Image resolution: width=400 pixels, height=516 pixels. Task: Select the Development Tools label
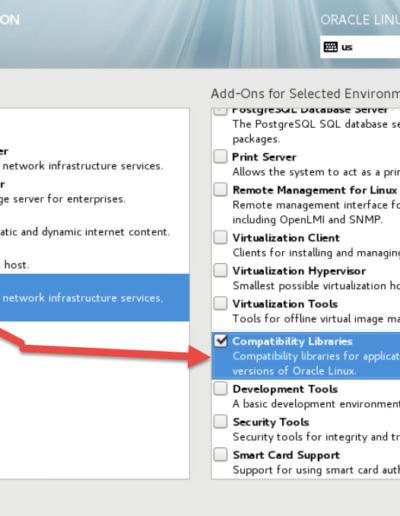click(x=285, y=389)
